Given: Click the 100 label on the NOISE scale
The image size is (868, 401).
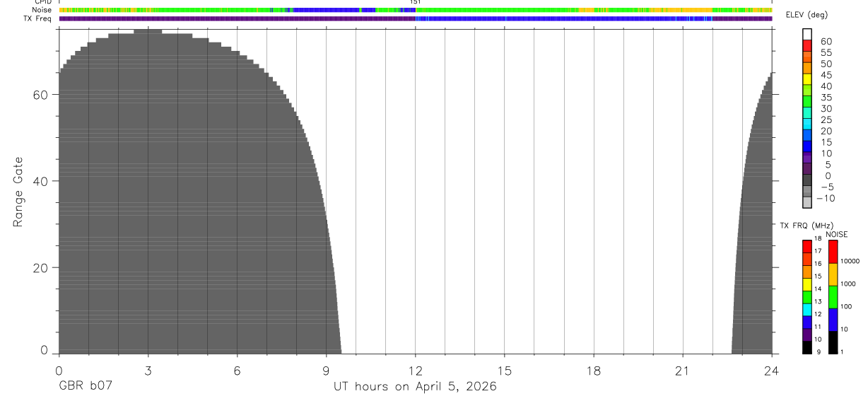Looking at the screenshot, I should click(847, 307).
